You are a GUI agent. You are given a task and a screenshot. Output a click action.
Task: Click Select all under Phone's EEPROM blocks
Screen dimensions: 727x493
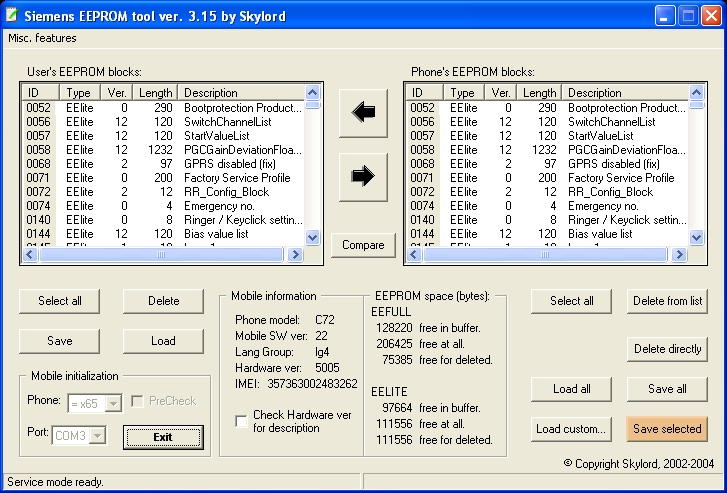click(x=571, y=301)
